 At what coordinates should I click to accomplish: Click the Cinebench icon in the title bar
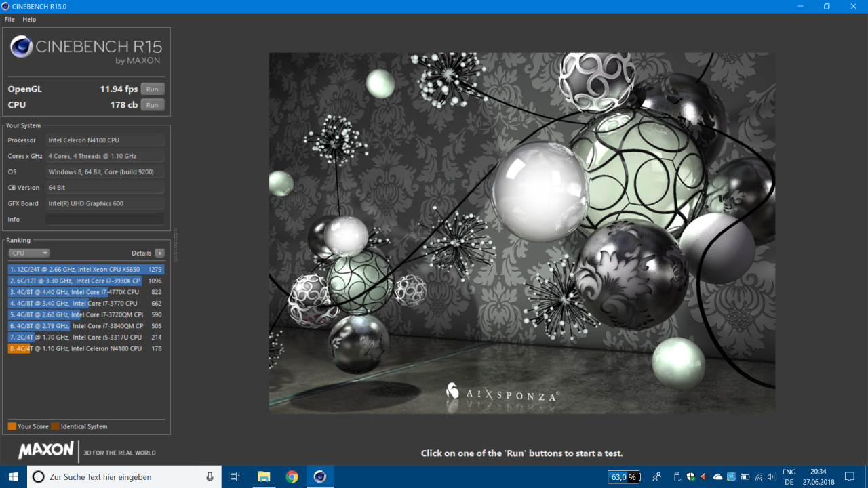6,6
